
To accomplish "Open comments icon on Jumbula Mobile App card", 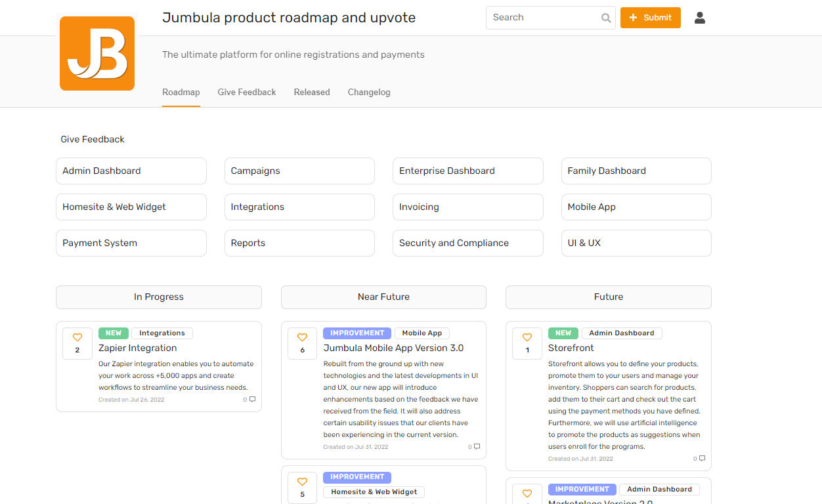I will [x=477, y=446].
